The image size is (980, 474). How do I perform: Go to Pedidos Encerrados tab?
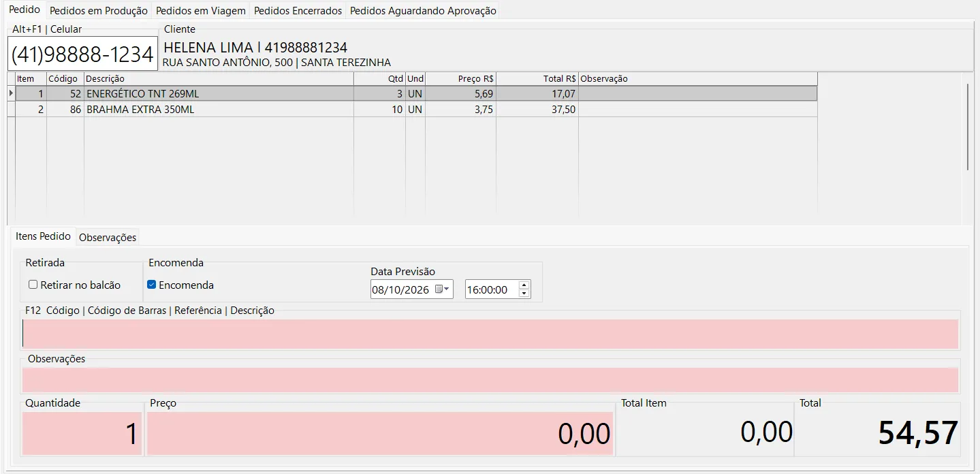[x=298, y=11]
